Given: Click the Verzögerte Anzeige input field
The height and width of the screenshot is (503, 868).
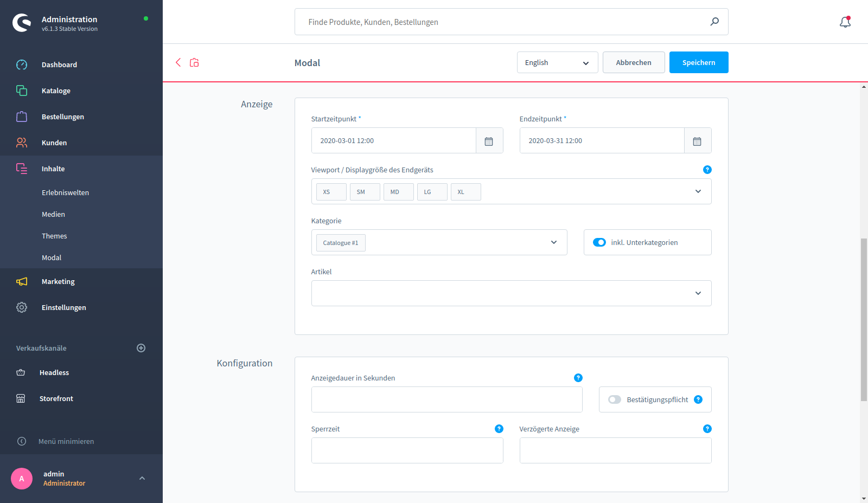Looking at the screenshot, I should 615,450.
